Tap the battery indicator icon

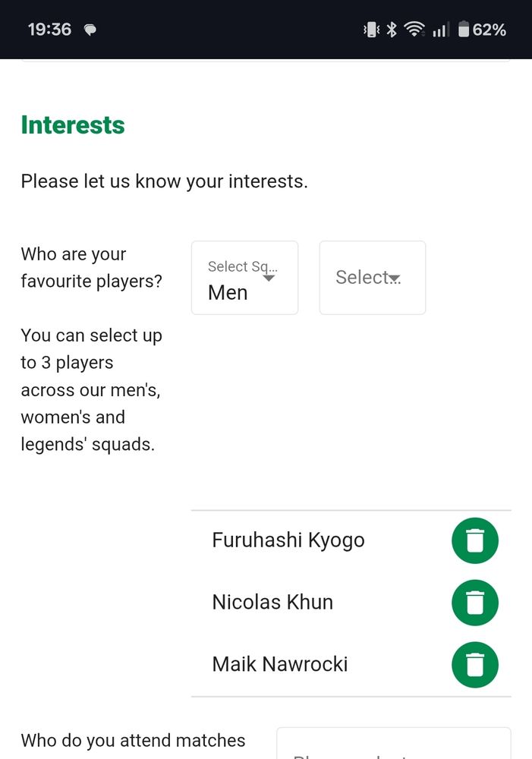click(464, 30)
